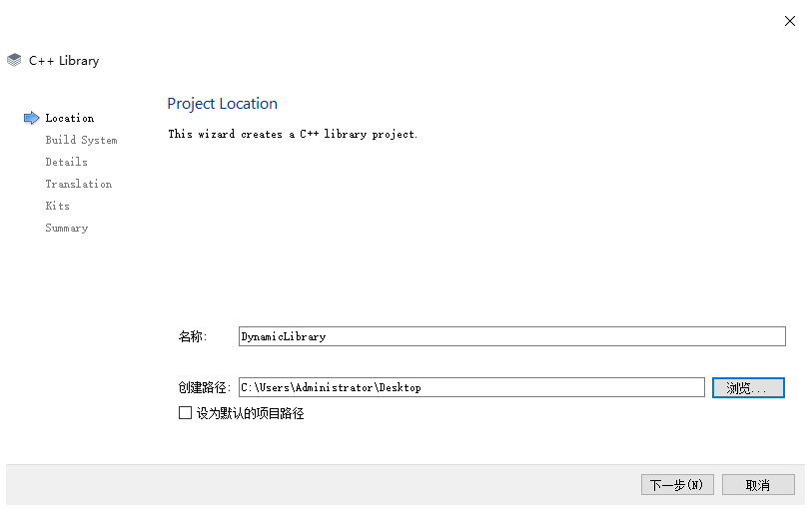The height and width of the screenshot is (508, 812).
Task: Enable the 设为默认的项目路径 checkbox
Action: click(x=185, y=413)
